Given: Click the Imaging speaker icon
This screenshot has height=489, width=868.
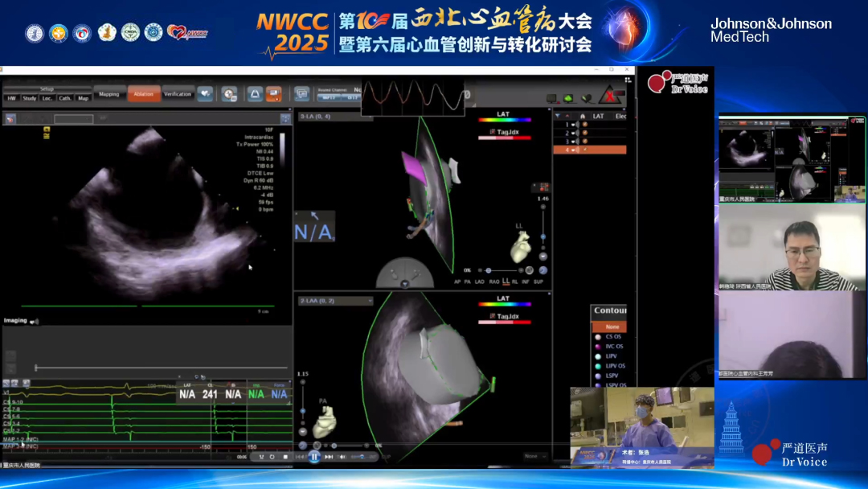Looking at the screenshot, I should (x=34, y=321).
